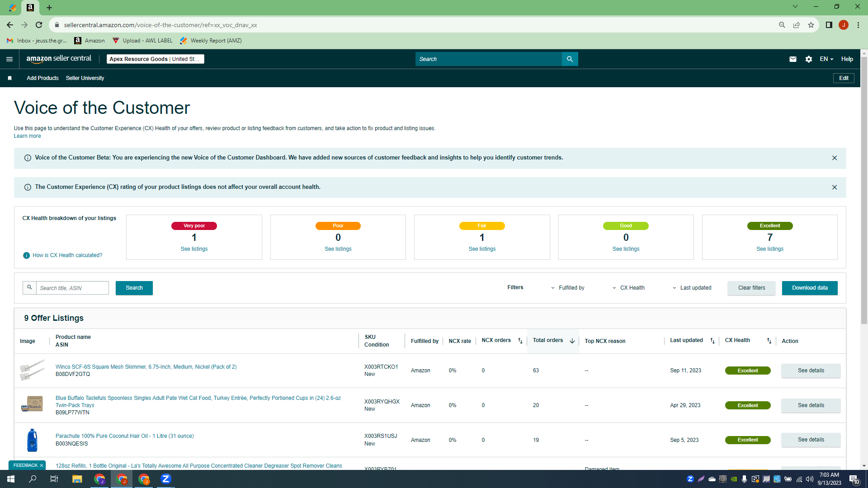Open File Explorer from the taskbar
The width and height of the screenshot is (868, 488).
tap(77, 479)
